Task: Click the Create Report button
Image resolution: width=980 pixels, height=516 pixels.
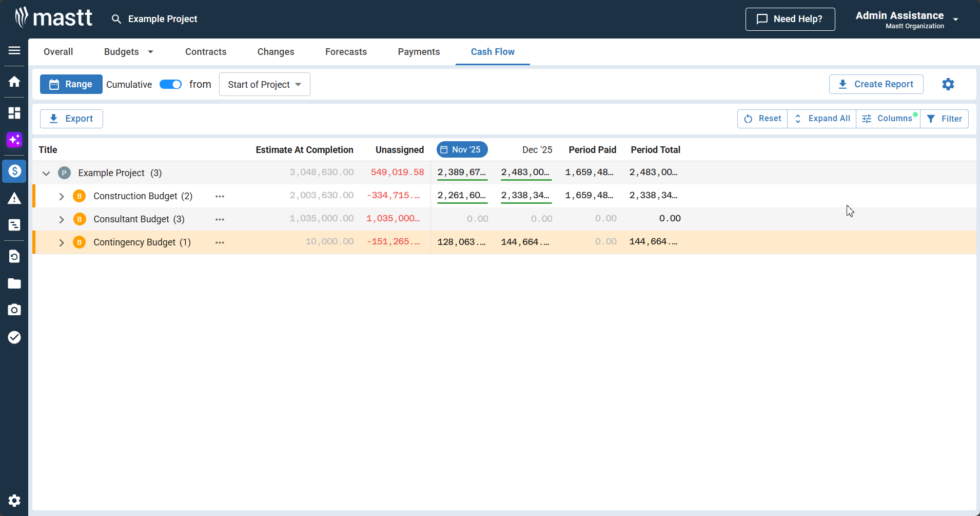Action: coord(876,84)
